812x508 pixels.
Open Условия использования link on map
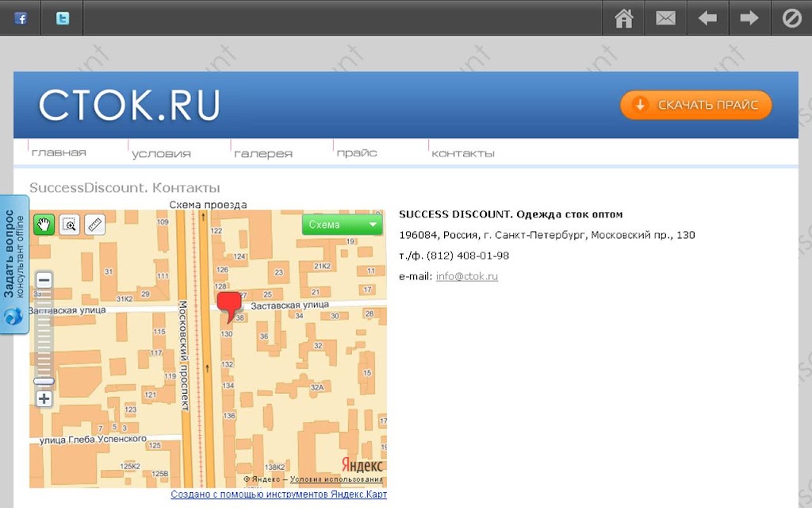pos(336,479)
